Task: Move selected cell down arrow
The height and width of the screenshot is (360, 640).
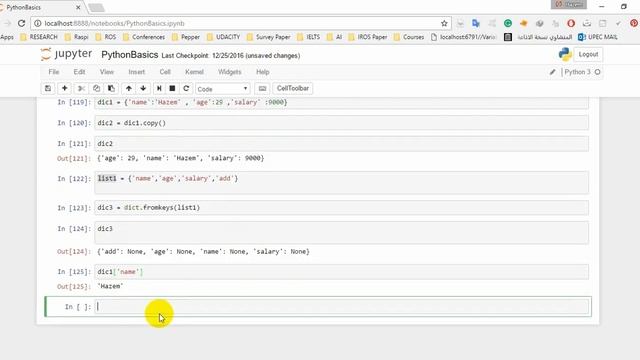Action: [x=143, y=88]
